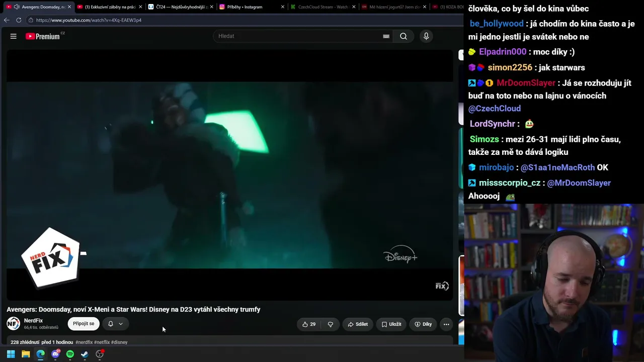Click the NerdFix logo overlay in video

[x=51, y=258]
